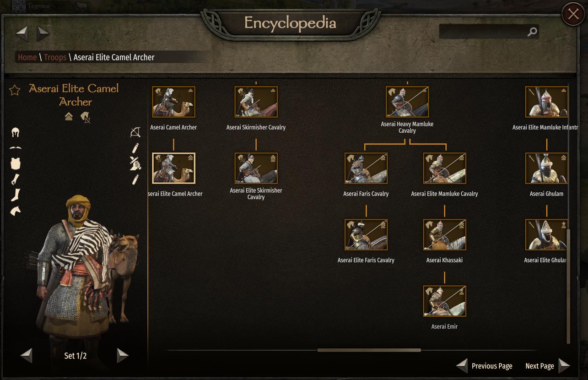Click the horse mount slot icon
This screenshot has height=380, width=588.
[x=15, y=211]
